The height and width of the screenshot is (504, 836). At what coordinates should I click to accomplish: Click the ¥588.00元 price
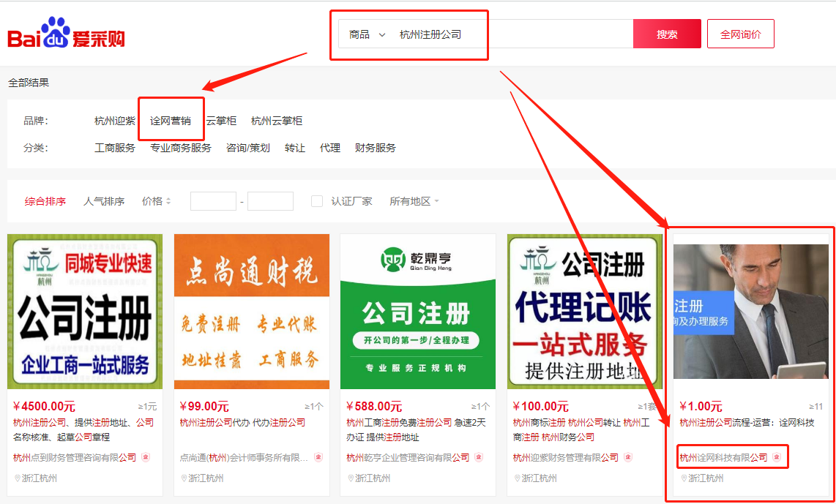[x=374, y=407]
